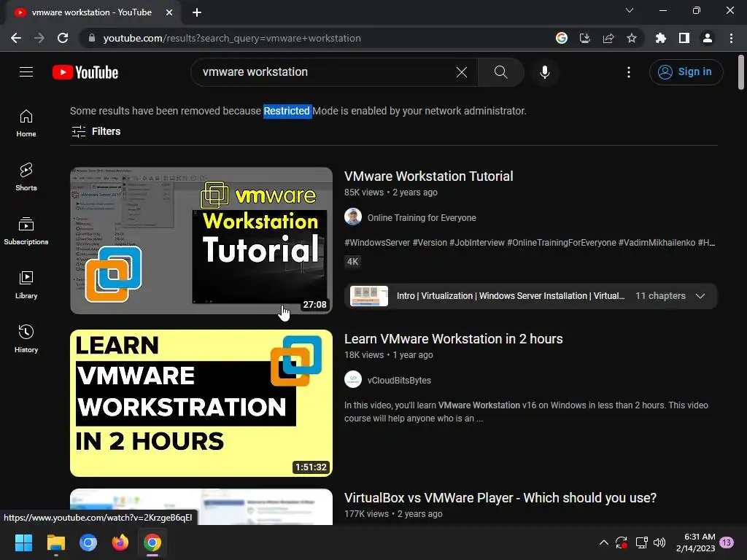Click the Intro chapter thumbnail

click(x=368, y=296)
